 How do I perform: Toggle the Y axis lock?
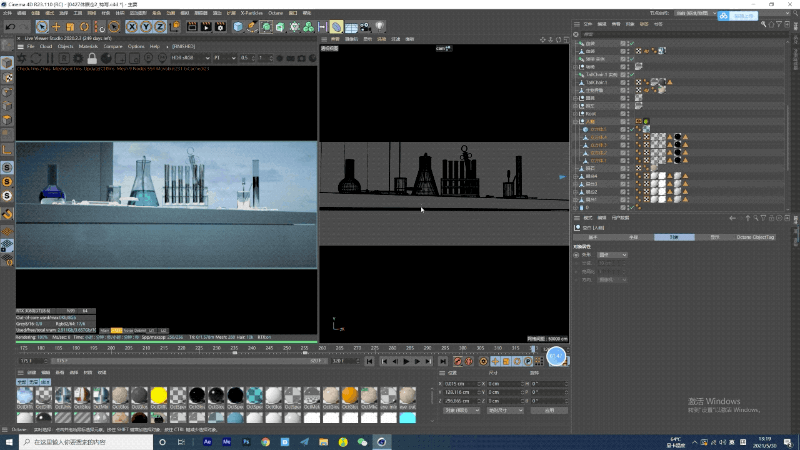click(x=146, y=27)
